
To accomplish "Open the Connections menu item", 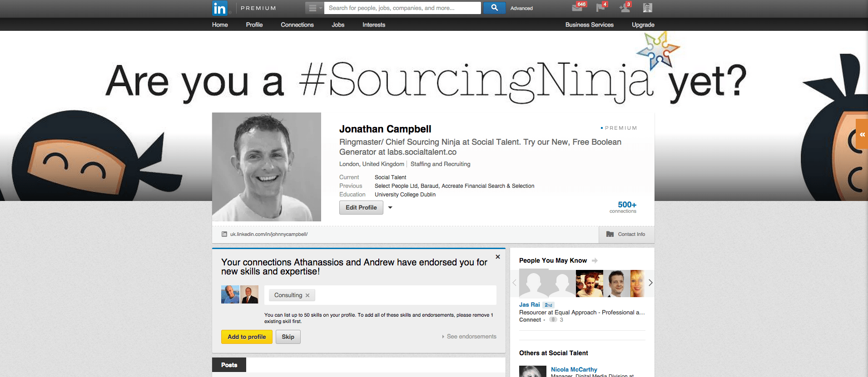I will 297,24.
